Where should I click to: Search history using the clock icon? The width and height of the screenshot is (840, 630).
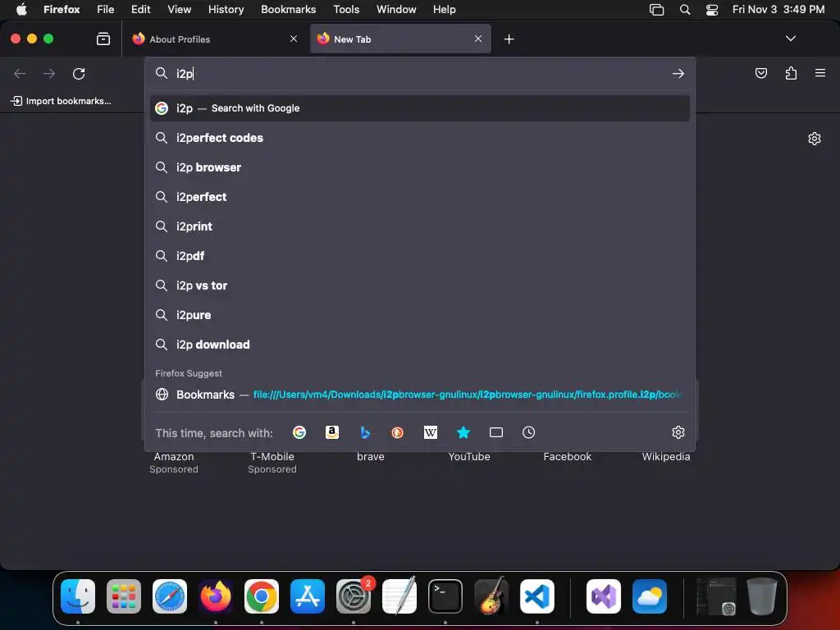point(529,432)
